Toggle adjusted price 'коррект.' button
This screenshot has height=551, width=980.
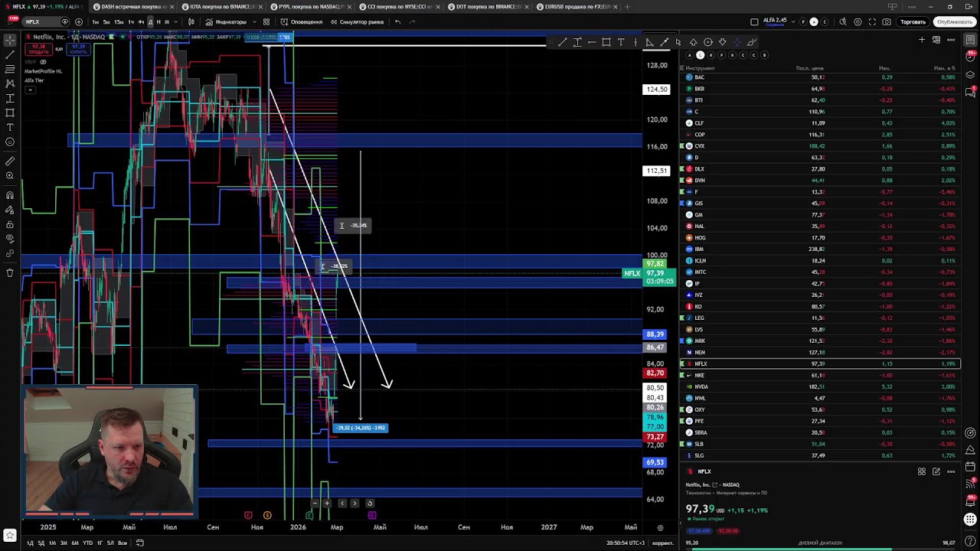[663, 543]
